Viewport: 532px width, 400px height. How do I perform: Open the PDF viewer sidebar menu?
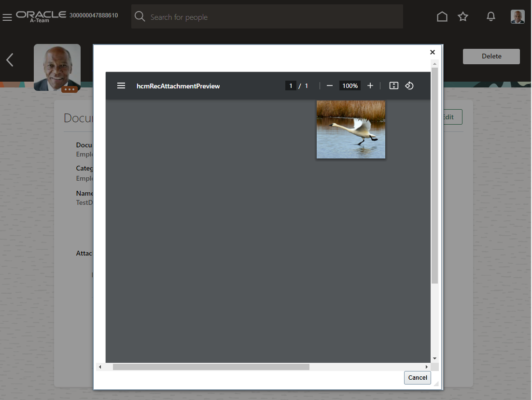click(121, 86)
